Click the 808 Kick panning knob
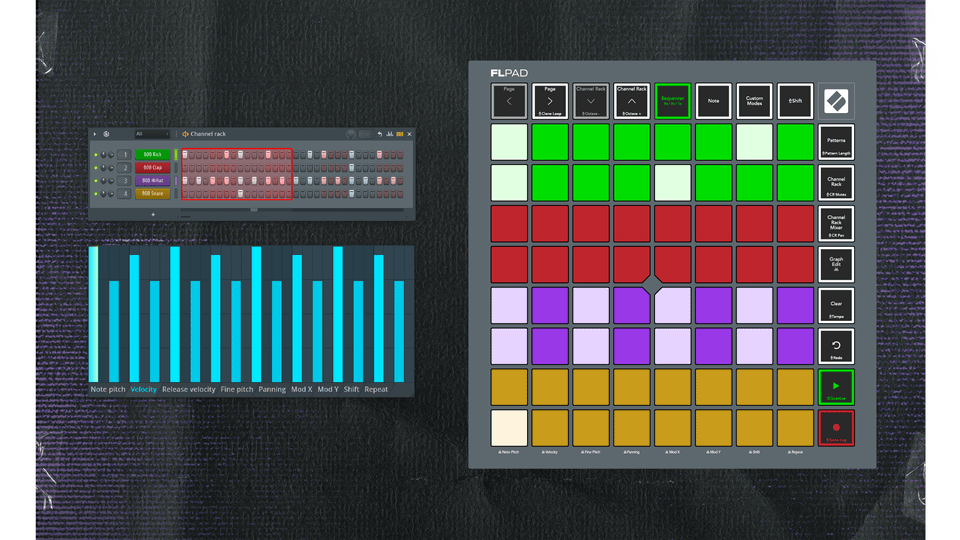The image size is (960, 540). (103, 154)
